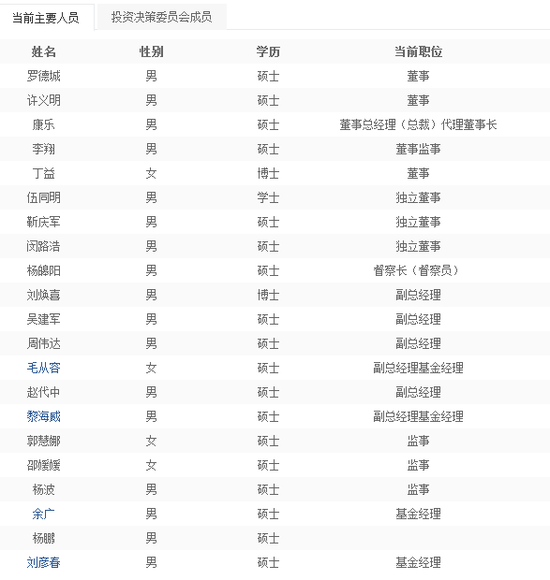Click 督察长（督察员） position cell
Image resolution: width=550 pixels, height=580 pixels.
[416, 270]
